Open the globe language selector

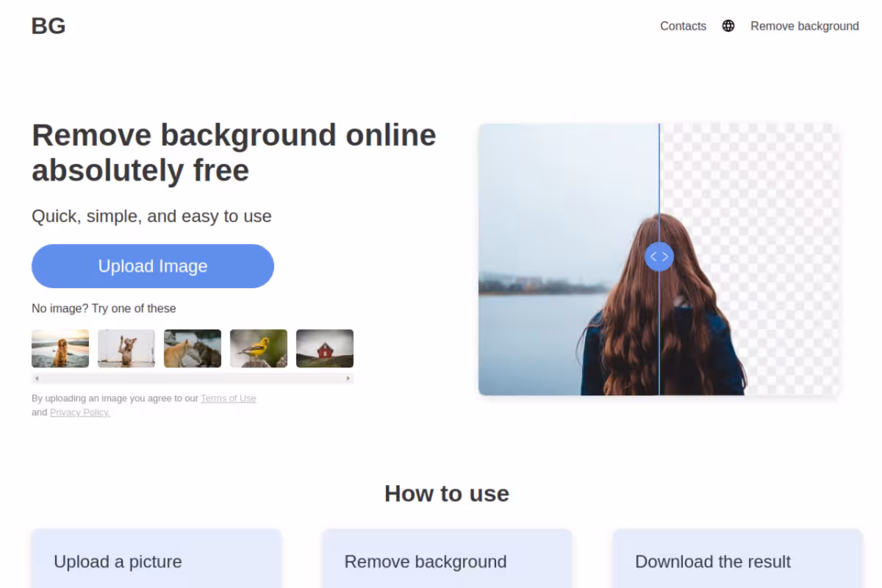tap(728, 26)
